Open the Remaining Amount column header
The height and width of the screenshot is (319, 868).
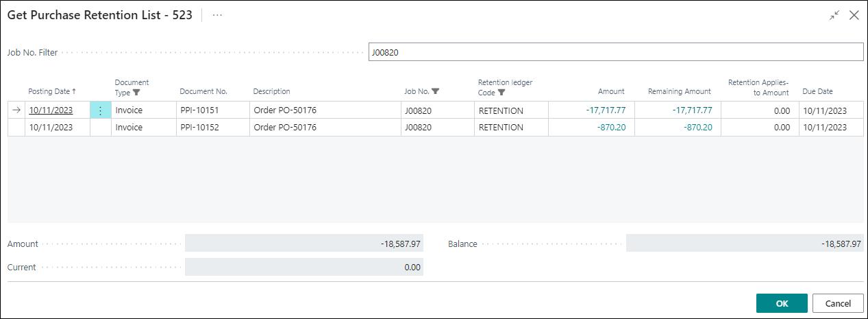pyautogui.click(x=679, y=91)
